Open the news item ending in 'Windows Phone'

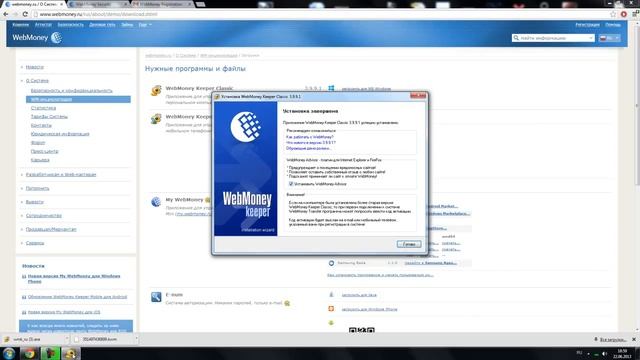click(74, 279)
